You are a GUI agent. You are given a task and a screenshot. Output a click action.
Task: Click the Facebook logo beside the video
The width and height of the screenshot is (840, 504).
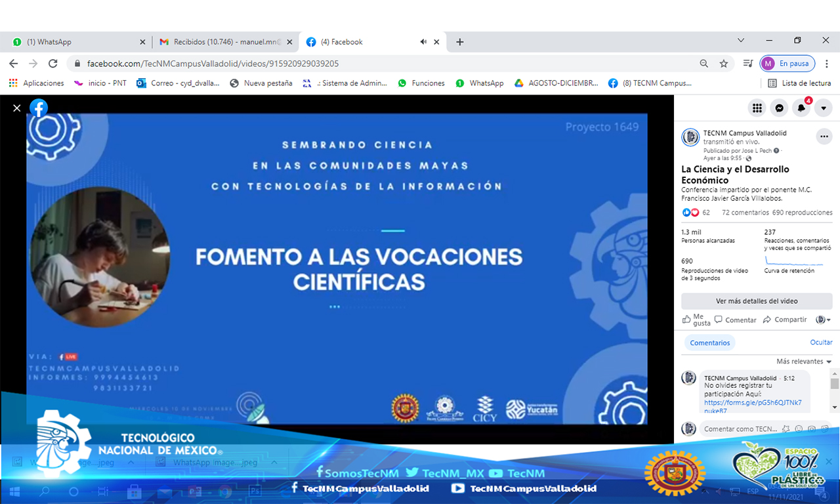point(39,108)
